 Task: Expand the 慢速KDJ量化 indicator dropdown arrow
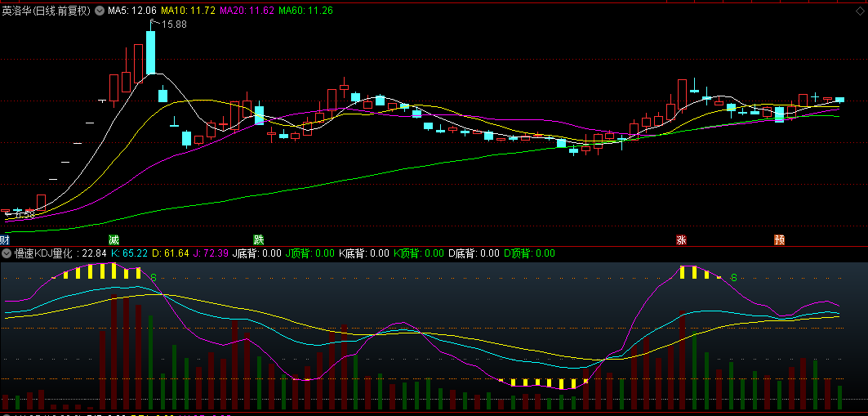[7, 253]
